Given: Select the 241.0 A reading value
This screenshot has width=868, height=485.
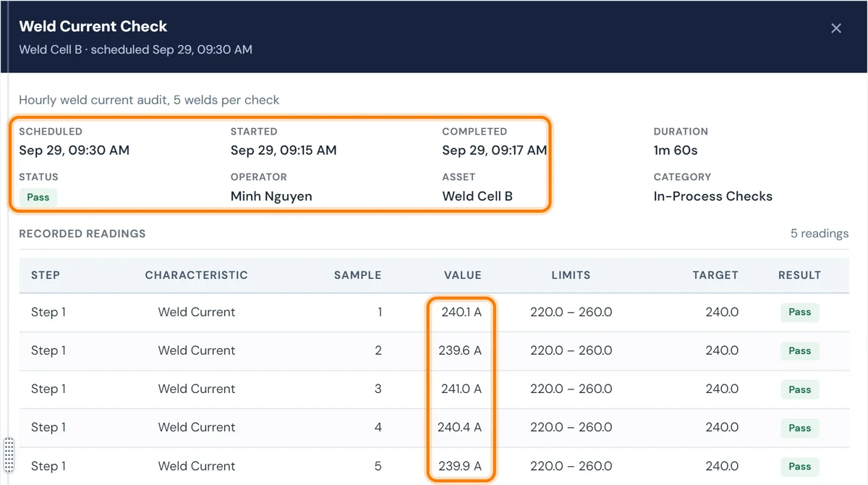Looking at the screenshot, I should (x=461, y=389).
